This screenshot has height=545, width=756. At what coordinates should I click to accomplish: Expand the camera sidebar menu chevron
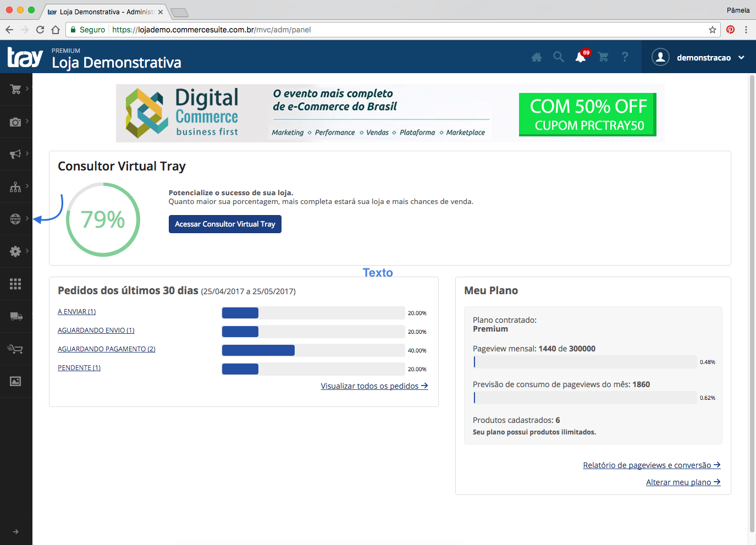pos(27,120)
